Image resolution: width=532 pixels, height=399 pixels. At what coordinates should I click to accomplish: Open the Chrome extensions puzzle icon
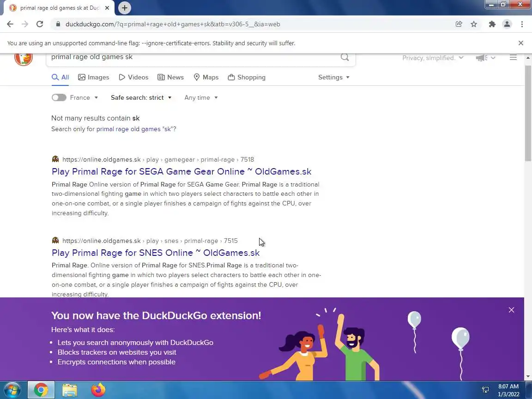coord(492,24)
